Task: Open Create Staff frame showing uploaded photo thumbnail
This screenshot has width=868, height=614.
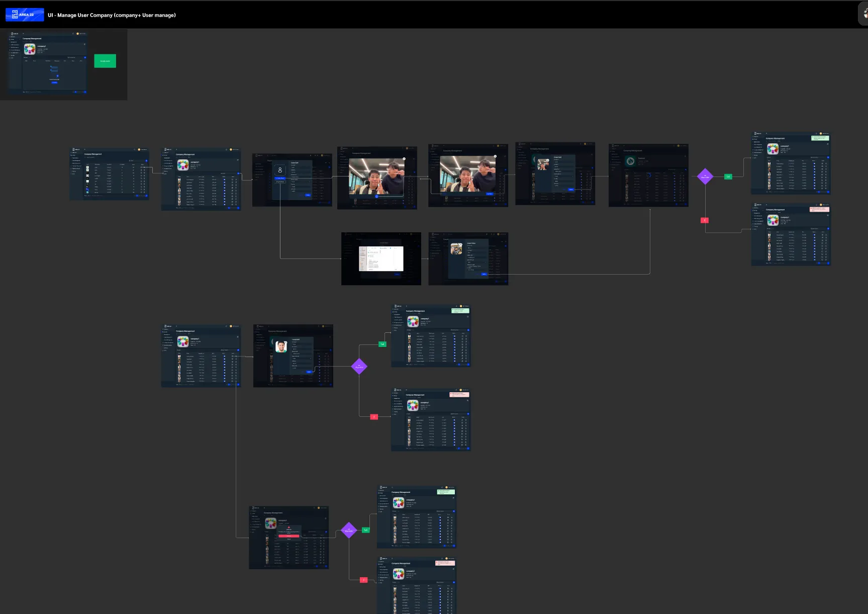Action: (x=555, y=173)
